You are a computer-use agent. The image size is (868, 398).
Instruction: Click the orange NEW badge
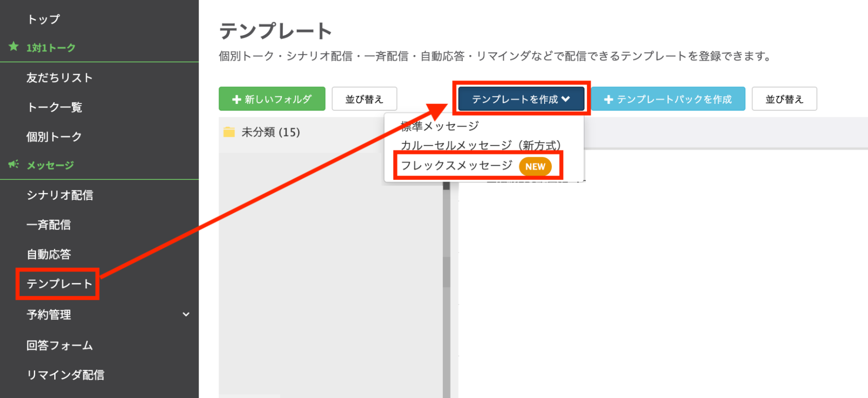535,167
